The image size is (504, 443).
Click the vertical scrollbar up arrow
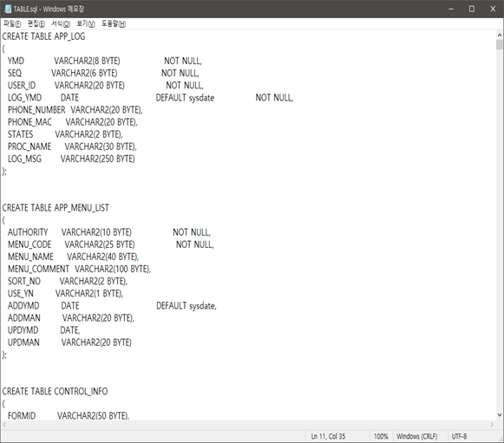point(499,35)
